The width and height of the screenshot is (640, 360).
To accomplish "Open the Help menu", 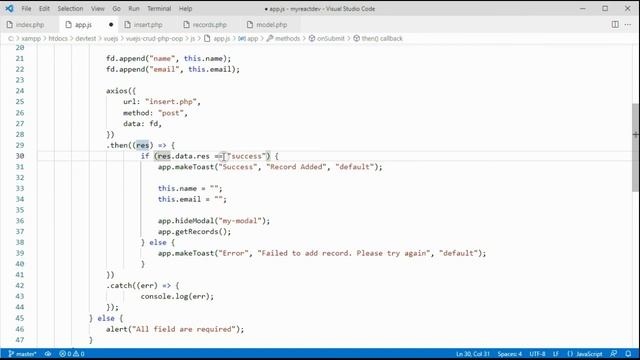I will [x=185, y=9].
